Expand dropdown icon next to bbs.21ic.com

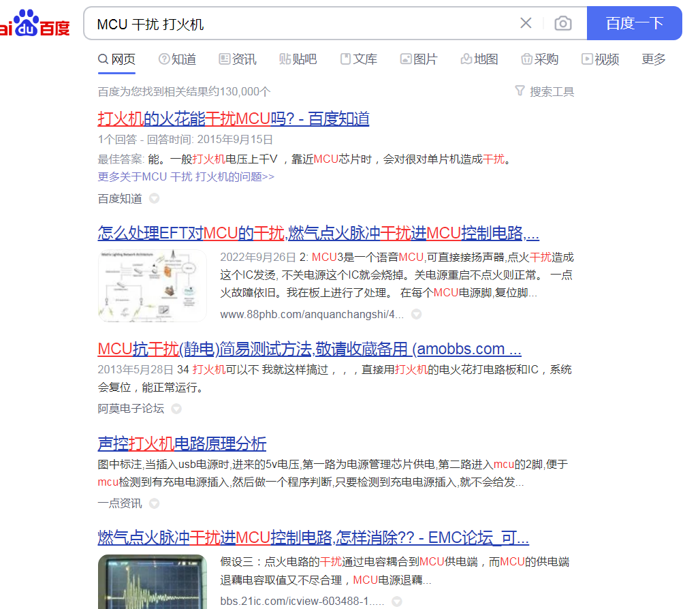[396, 602]
